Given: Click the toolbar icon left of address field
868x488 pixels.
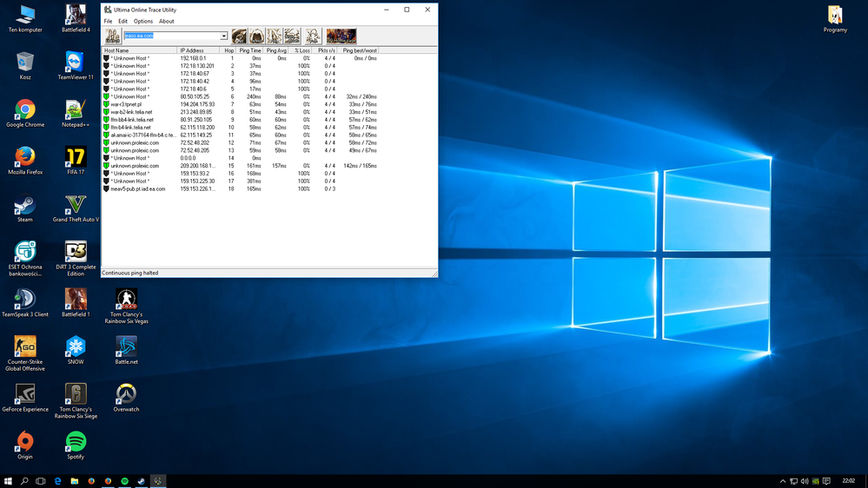Looking at the screenshot, I should (x=113, y=36).
